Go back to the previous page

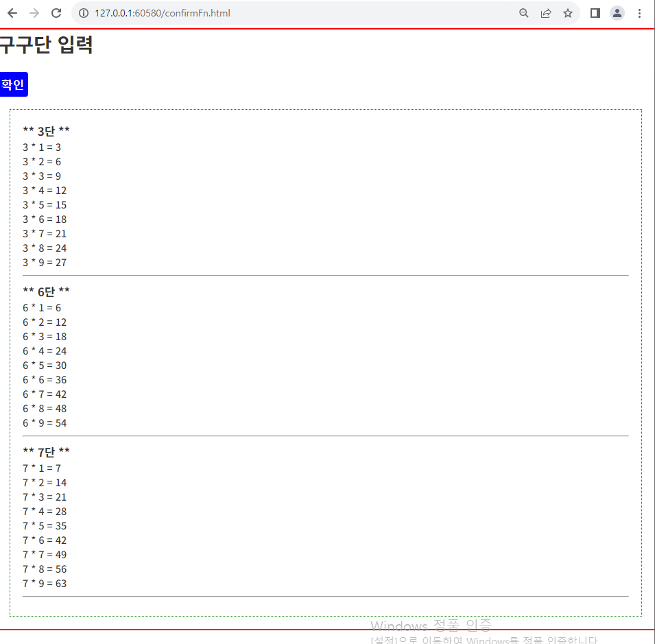[x=12, y=13]
